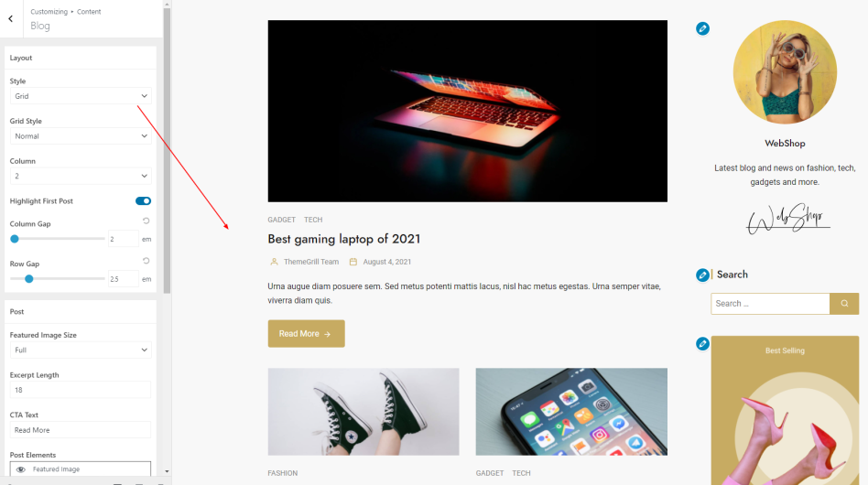Open the Featured Image Size dropdown

coord(81,350)
